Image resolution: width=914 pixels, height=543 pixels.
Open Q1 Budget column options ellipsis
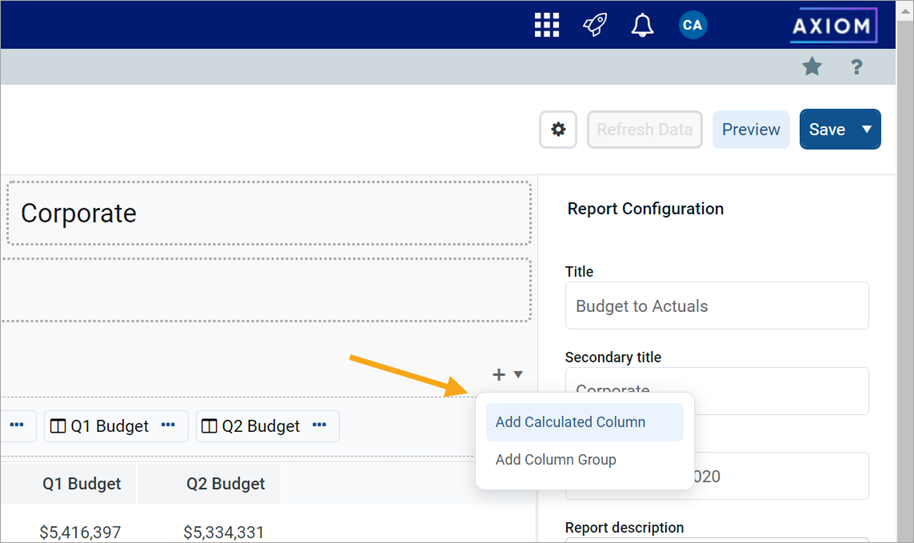tap(168, 426)
